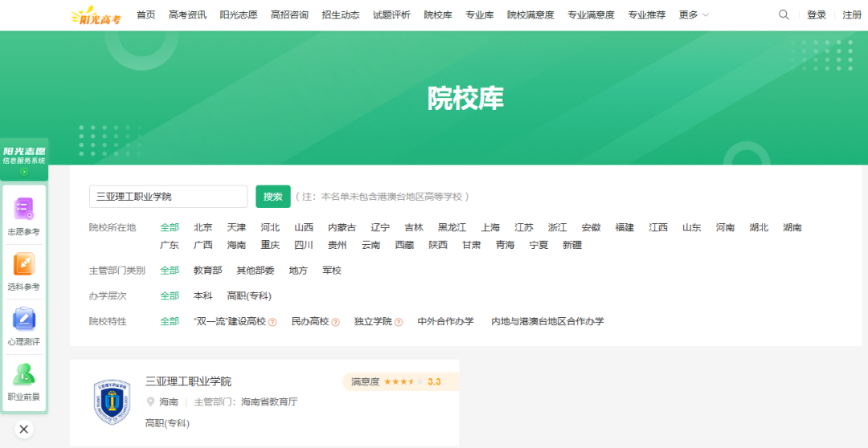The image size is (868, 448).
Task: Click help icon next to 独立学院
Action: [399, 322]
